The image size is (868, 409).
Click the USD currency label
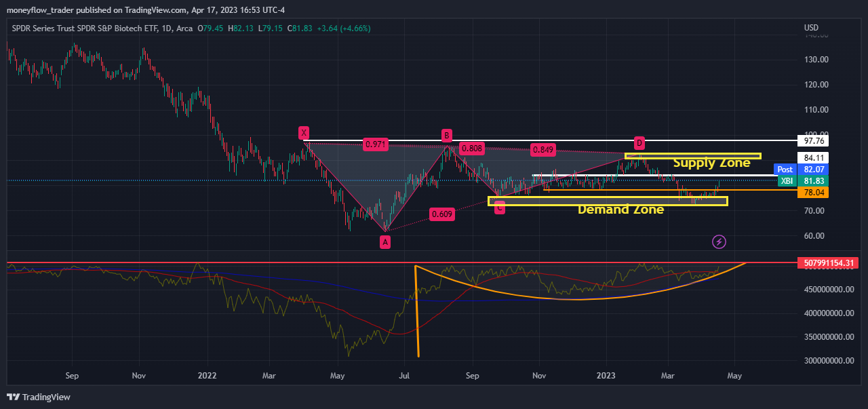[811, 28]
